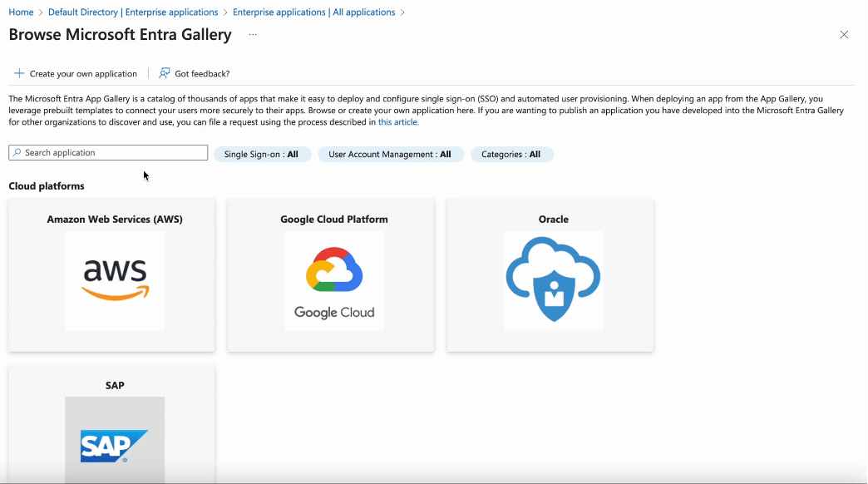Click the magnifier icon in search box
The image size is (868, 484).
click(17, 152)
